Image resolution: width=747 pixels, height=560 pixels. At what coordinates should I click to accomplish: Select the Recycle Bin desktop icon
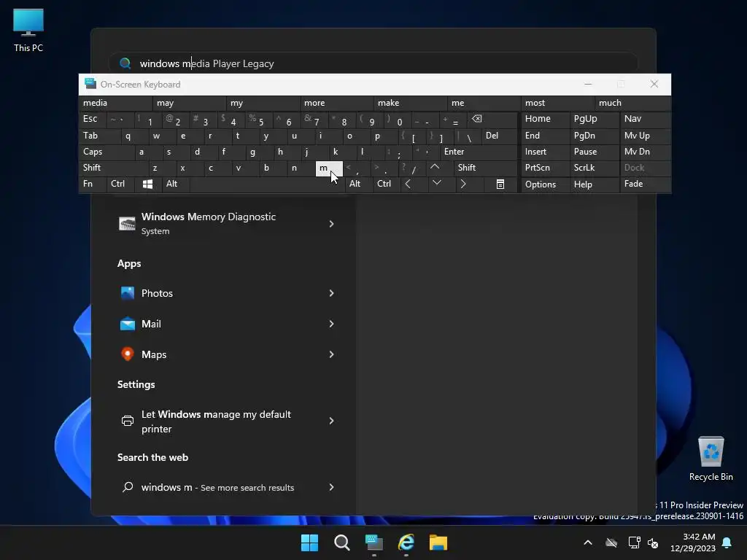point(711,459)
